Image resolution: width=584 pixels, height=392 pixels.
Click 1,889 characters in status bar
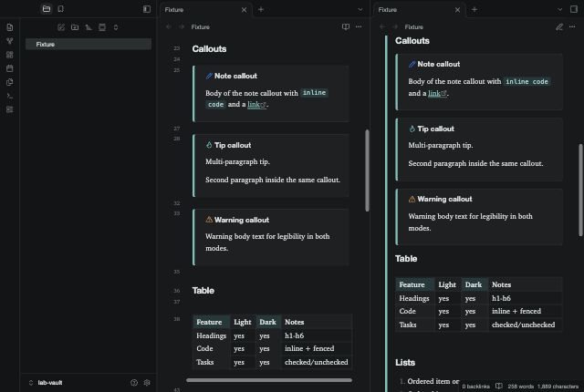point(558,387)
